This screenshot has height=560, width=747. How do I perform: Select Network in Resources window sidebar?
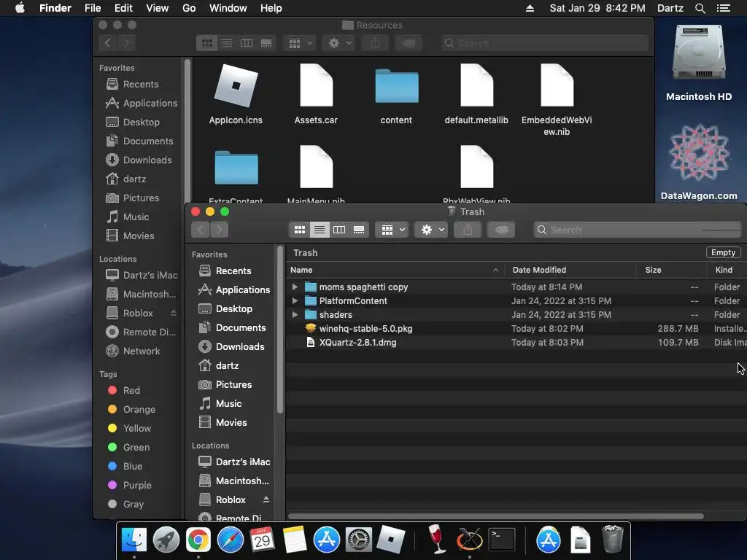pyautogui.click(x=133, y=351)
